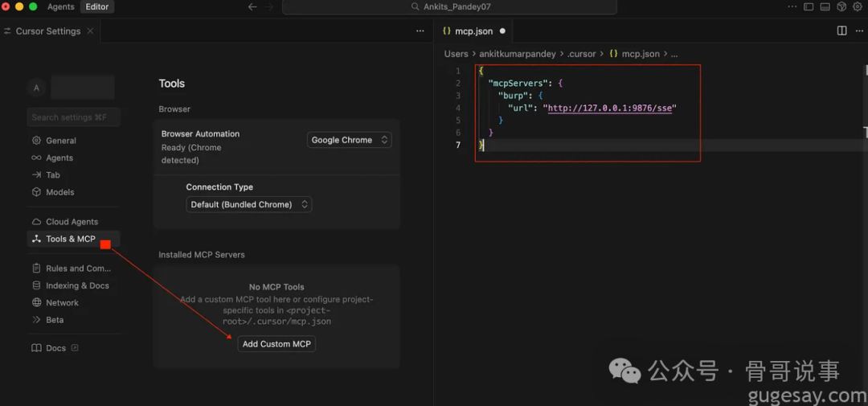Viewport: 868px width, 406px height.
Task: Close the Cursor Settings tab
Action: (91, 31)
